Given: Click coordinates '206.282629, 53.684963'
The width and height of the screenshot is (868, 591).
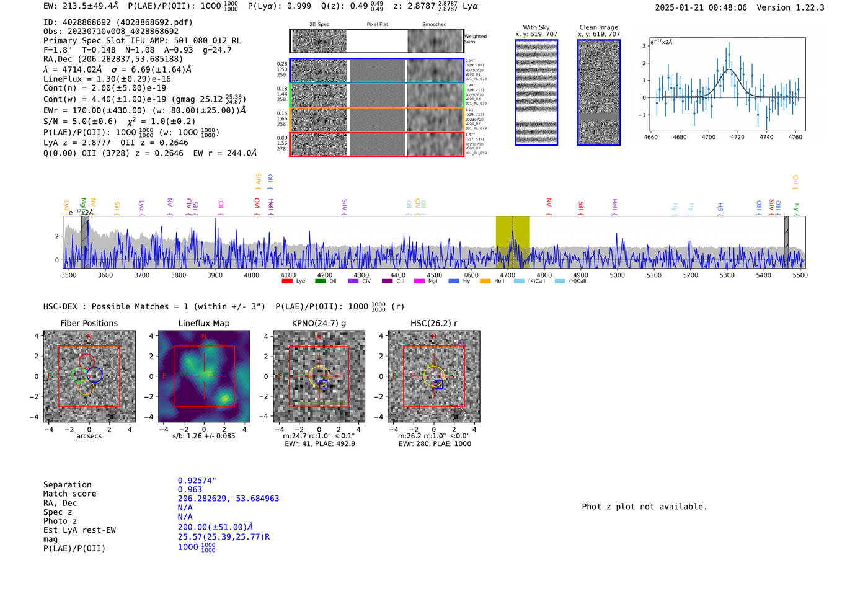Looking at the screenshot, I should pyautogui.click(x=228, y=499).
